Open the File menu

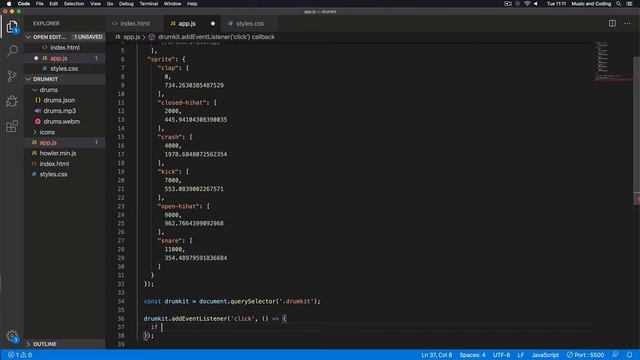coord(40,4)
